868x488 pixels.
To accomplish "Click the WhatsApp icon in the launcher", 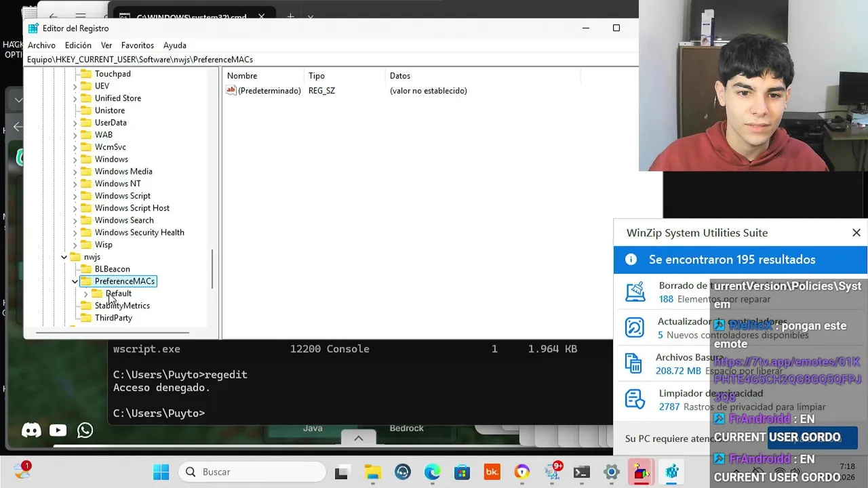I will click(x=85, y=430).
